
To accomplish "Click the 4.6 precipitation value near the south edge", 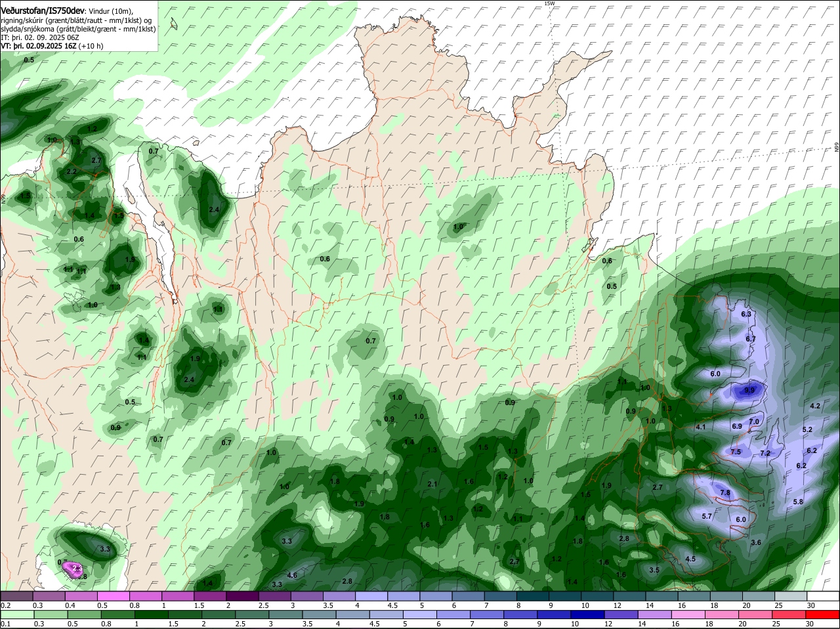I will click(293, 575).
